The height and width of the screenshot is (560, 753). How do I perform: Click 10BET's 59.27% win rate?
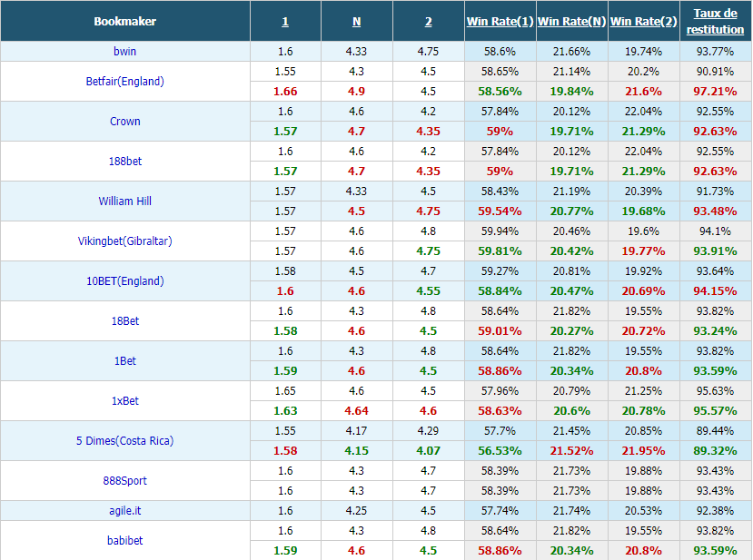(x=500, y=270)
